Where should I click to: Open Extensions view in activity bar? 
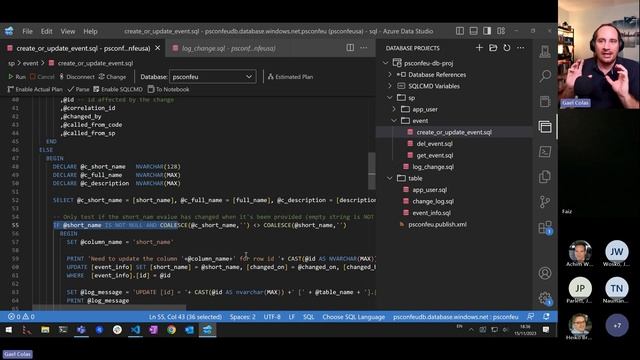545,227
